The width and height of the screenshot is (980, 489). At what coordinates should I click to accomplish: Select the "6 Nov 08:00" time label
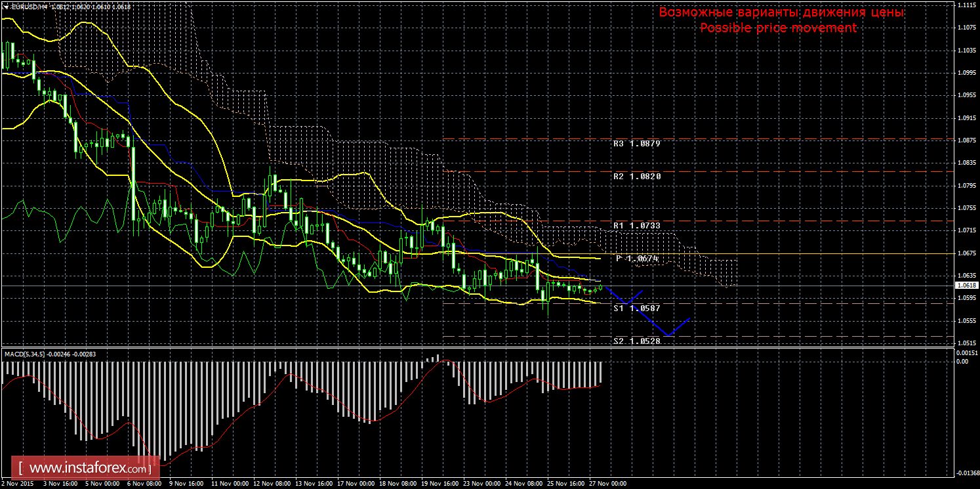click(143, 484)
